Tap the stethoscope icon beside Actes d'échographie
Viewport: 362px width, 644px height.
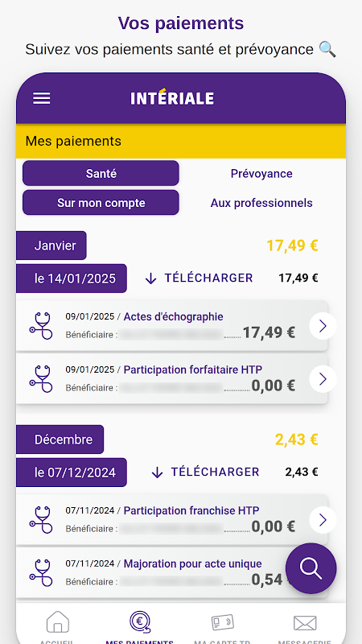pyautogui.click(x=41, y=326)
